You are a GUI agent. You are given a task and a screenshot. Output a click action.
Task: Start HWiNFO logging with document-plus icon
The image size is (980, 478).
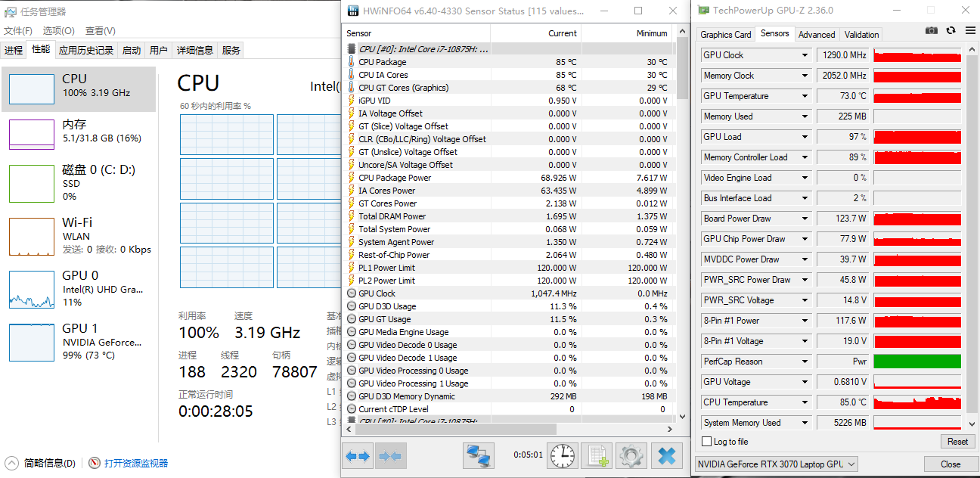point(597,455)
